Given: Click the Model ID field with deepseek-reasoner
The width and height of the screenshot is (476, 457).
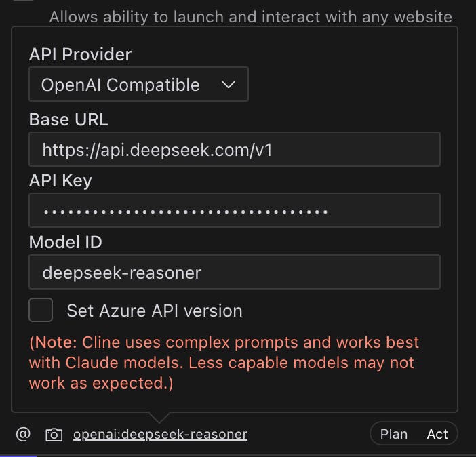Looking at the screenshot, I should tap(235, 273).
